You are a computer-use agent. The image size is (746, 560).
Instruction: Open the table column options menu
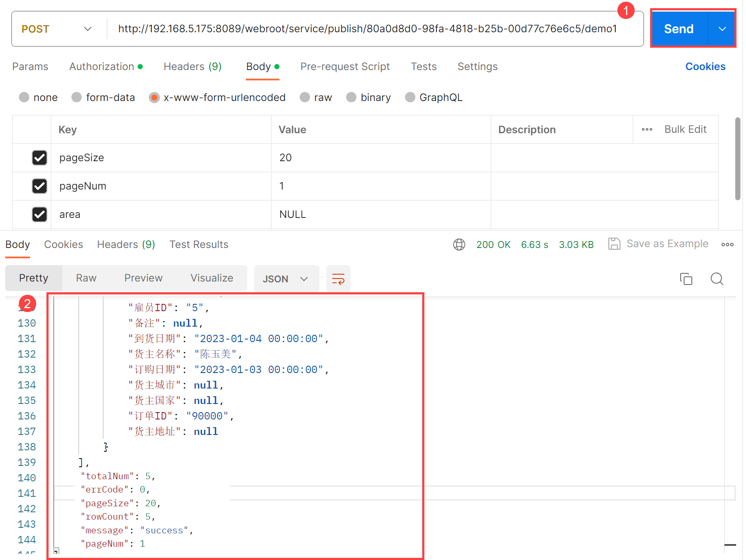pos(647,129)
